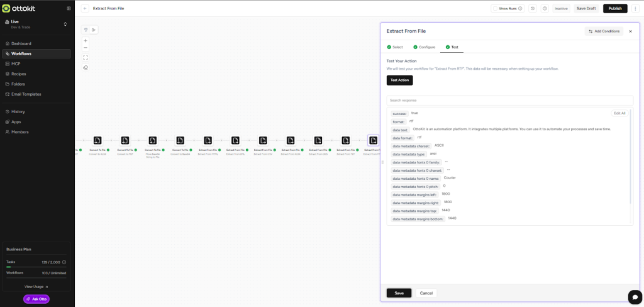Expand the Live workspace switcher
This screenshot has height=307, width=644.
pyautogui.click(x=65, y=24)
